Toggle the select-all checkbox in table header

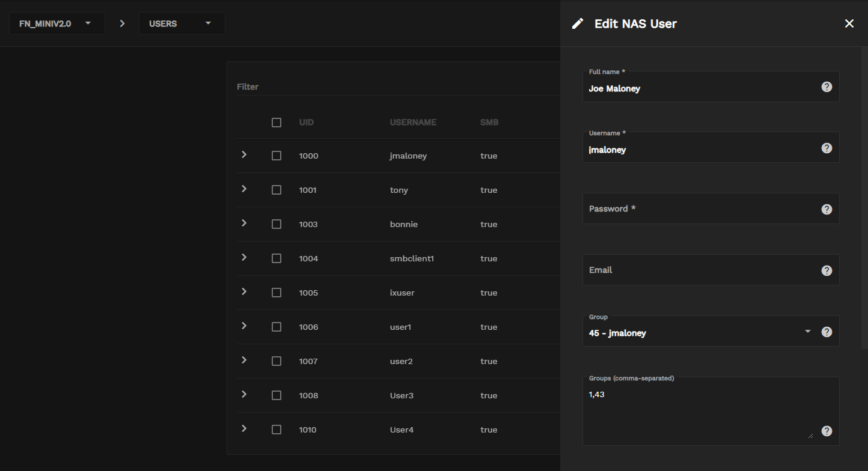(x=277, y=123)
